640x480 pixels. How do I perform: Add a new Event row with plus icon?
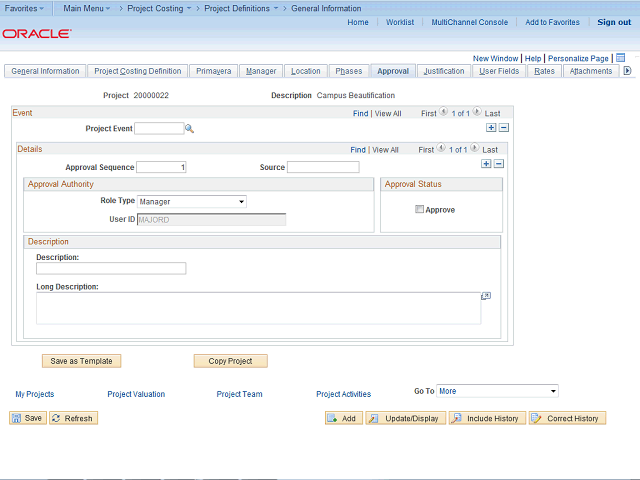click(491, 128)
